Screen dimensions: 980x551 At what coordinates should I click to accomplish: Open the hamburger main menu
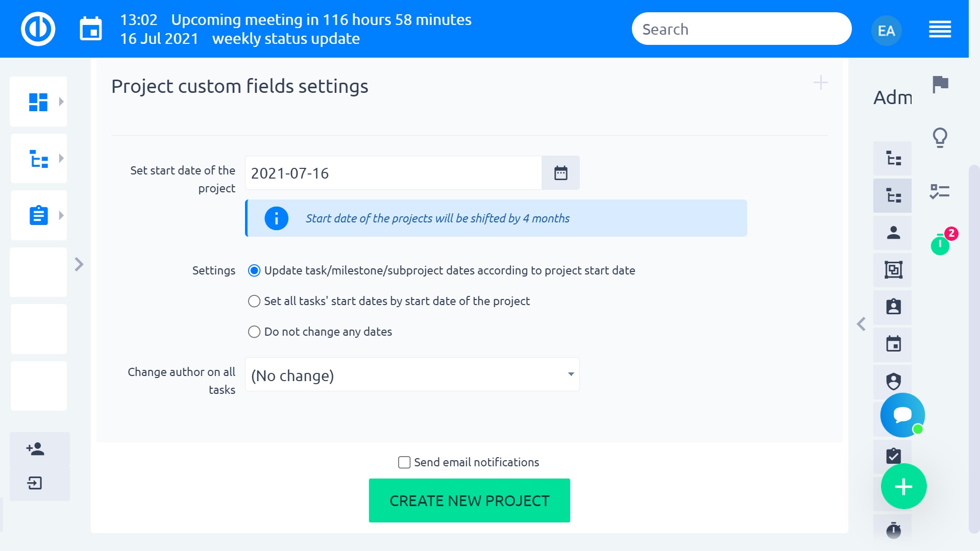(940, 29)
